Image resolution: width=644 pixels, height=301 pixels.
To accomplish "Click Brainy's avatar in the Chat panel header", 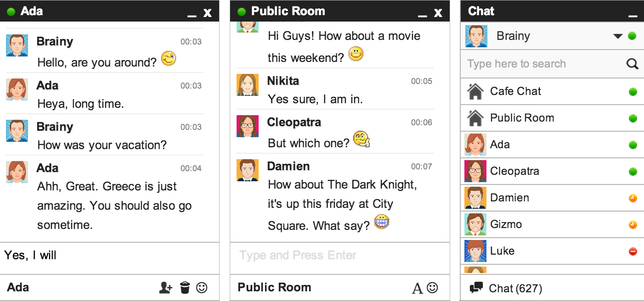I will coord(476,36).
